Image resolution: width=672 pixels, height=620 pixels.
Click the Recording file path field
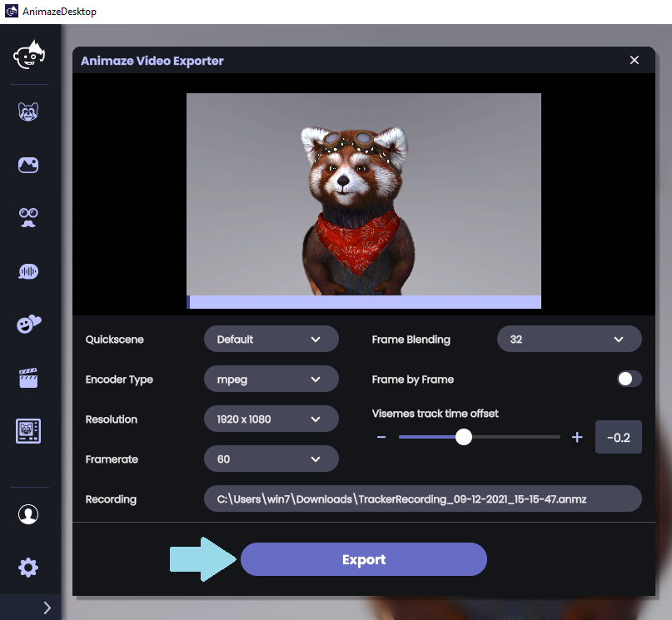(422, 498)
